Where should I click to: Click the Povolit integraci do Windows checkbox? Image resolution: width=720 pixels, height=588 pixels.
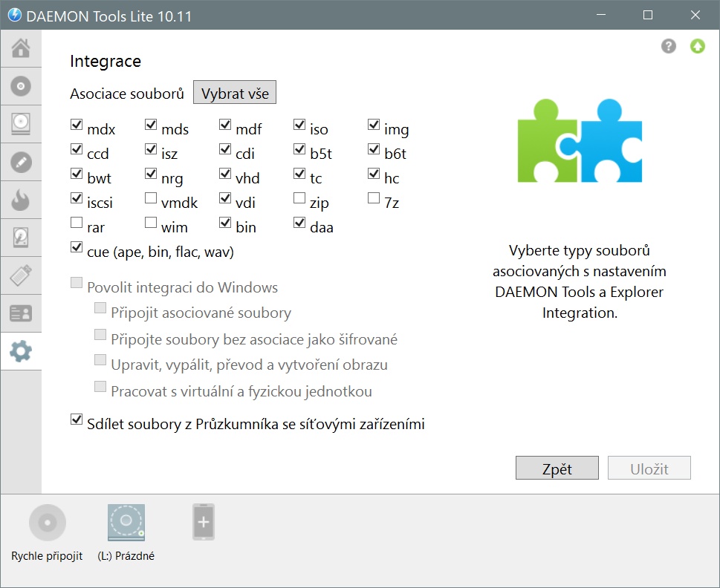(x=77, y=282)
